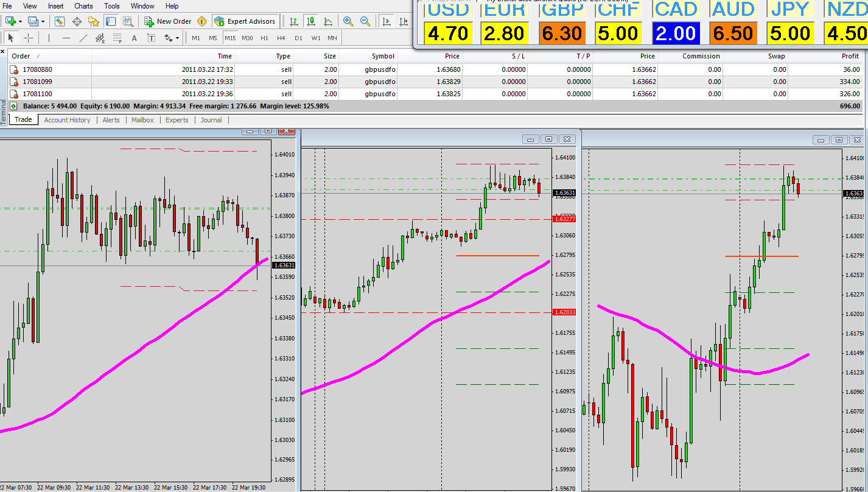
Task: Expand the Arrows tool dropdown
Action: tap(177, 38)
